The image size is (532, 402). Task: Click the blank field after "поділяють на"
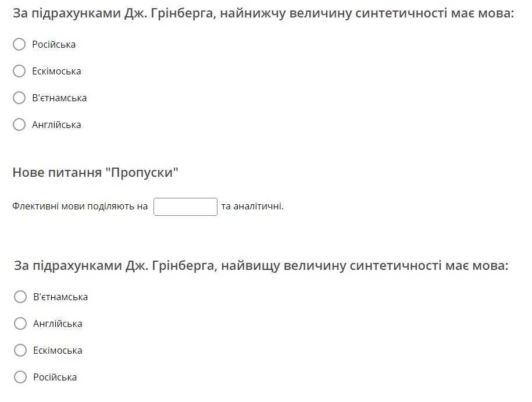tap(185, 207)
